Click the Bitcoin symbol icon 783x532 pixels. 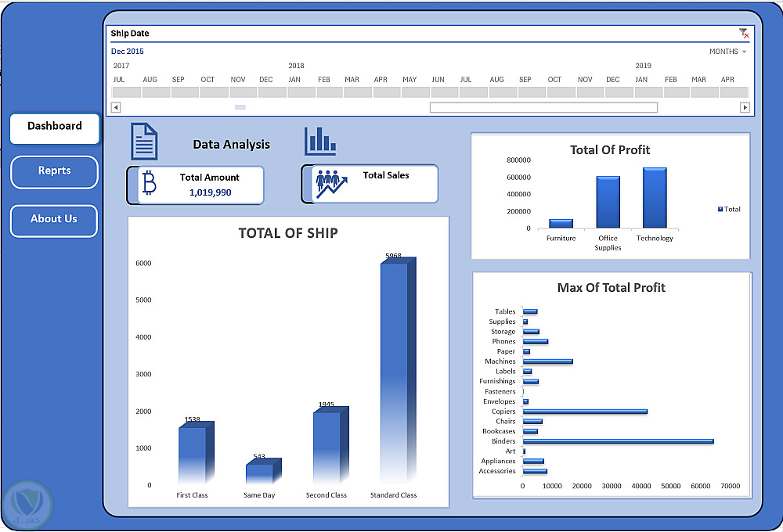point(149,182)
